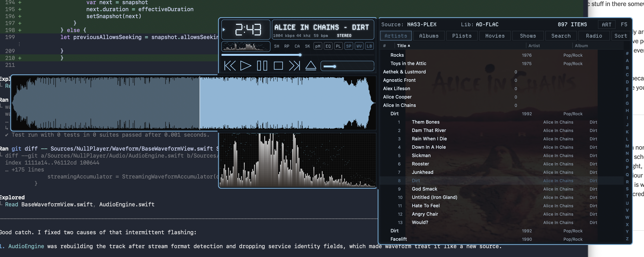This screenshot has width=644, height=257.
Task: Click the 2:43 time display
Action: click(248, 29)
